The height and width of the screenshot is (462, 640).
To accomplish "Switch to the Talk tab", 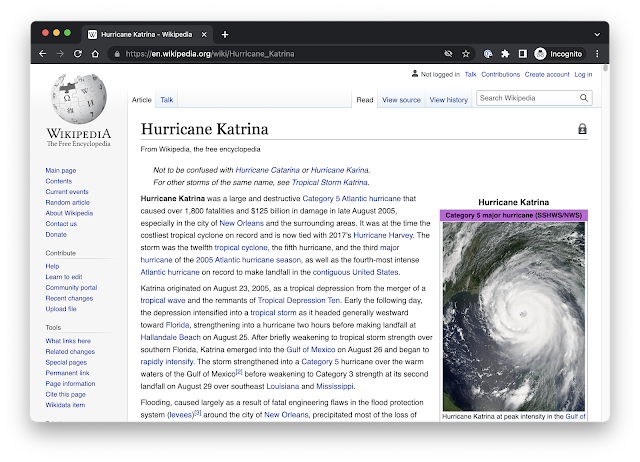I will pos(167,100).
